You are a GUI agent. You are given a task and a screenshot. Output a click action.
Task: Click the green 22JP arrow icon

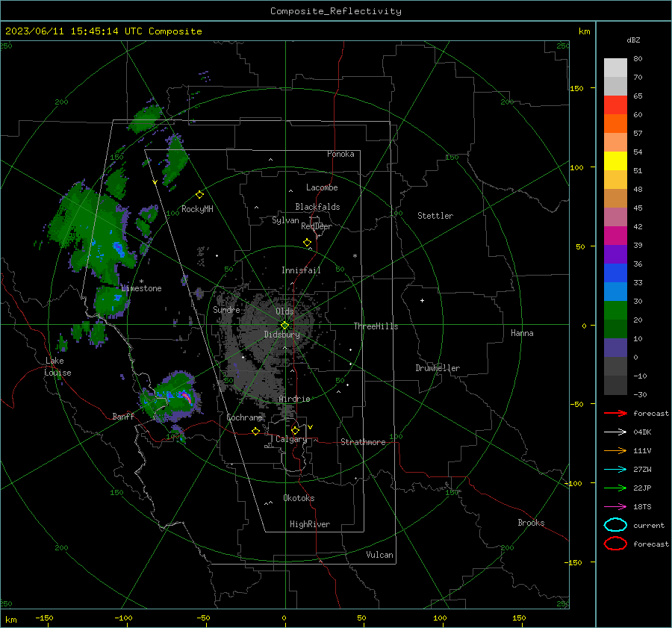pyautogui.click(x=615, y=488)
